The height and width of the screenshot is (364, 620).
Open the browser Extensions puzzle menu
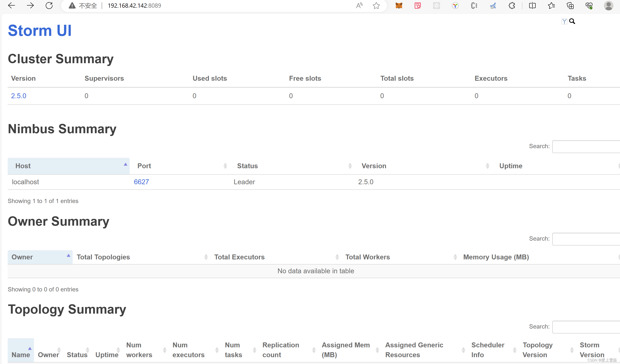pos(512,5)
